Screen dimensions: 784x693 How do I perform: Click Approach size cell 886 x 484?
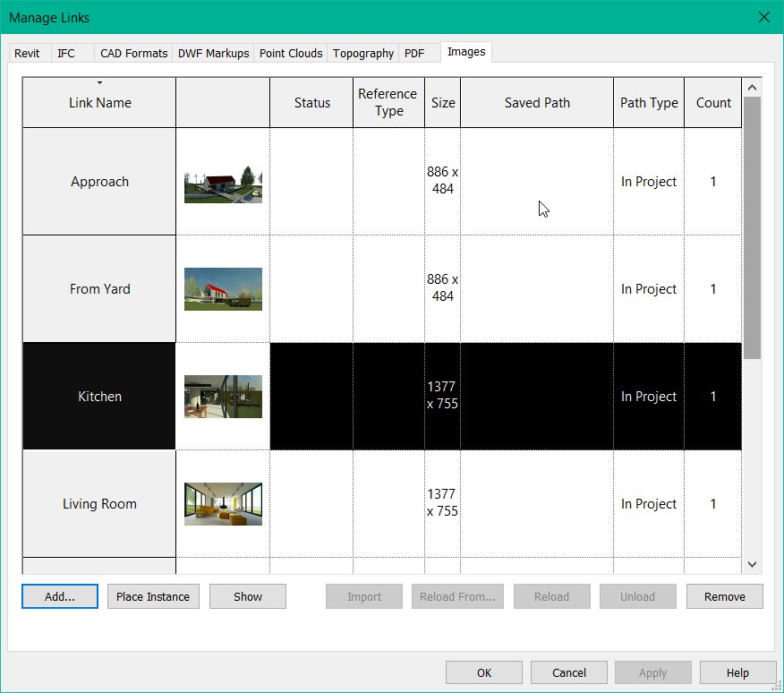442,181
